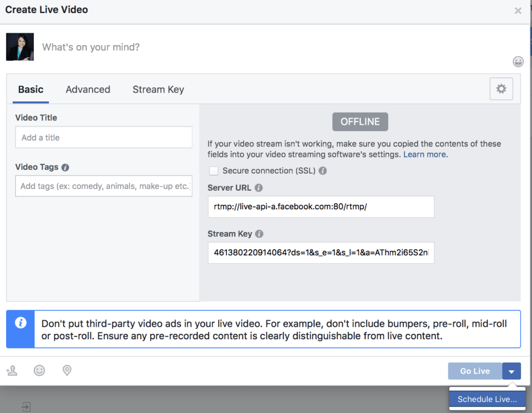Open the Learn more link
This screenshot has width=532, height=413.
click(424, 154)
